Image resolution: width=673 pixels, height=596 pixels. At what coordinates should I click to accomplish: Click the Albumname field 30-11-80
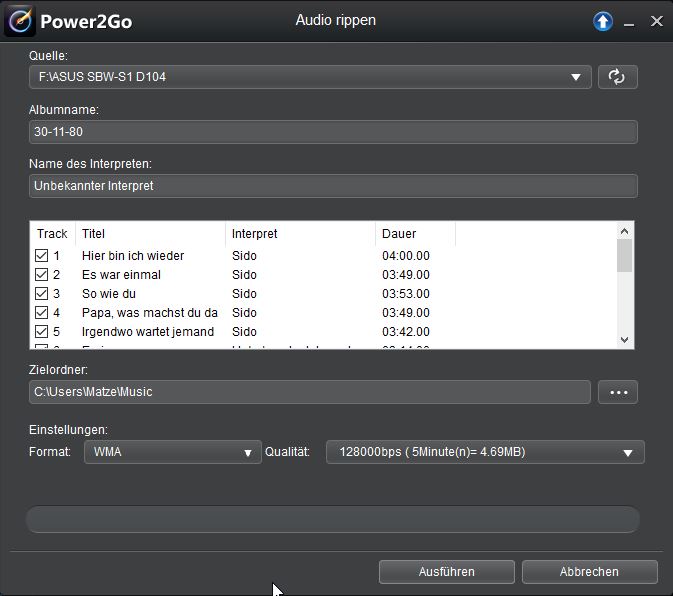click(333, 132)
